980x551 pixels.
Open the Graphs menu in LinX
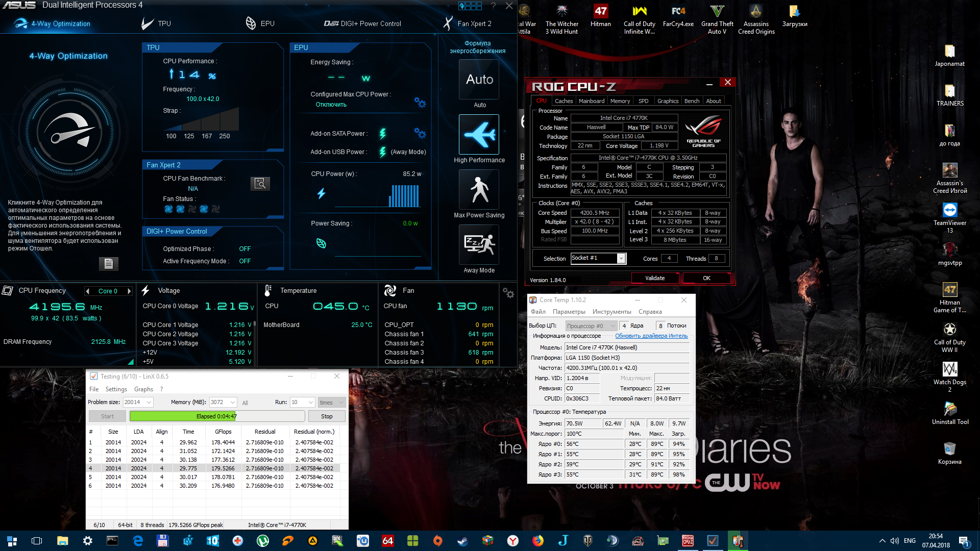[x=143, y=389]
